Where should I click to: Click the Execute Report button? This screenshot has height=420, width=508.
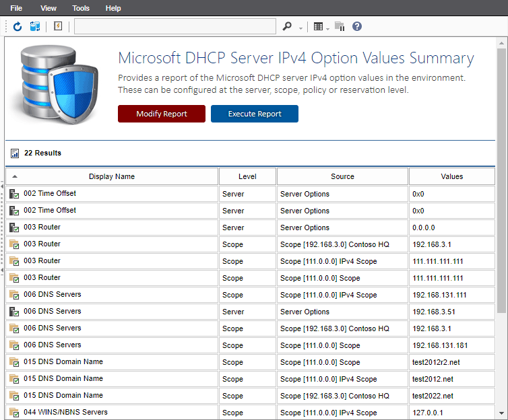pos(255,114)
